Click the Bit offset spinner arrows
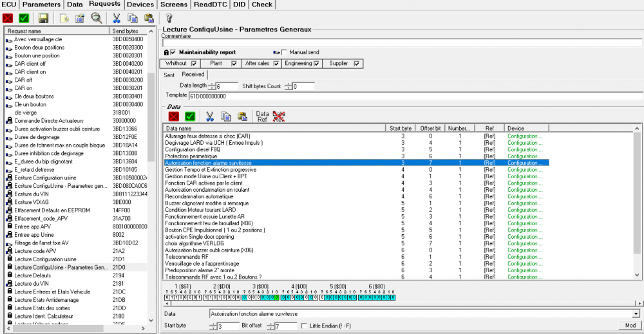The height and width of the screenshot is (334, 644). click(270, 326)
